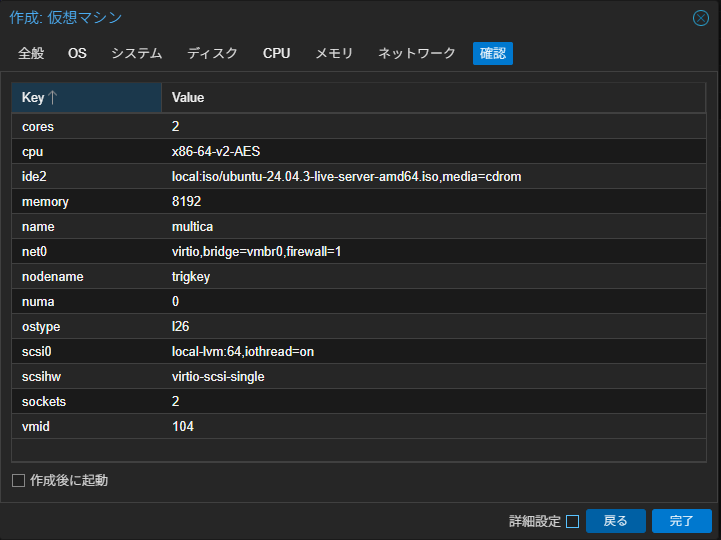Toggle the 詳細設定 checkbox
721x540 pixels.
point(572,522)
